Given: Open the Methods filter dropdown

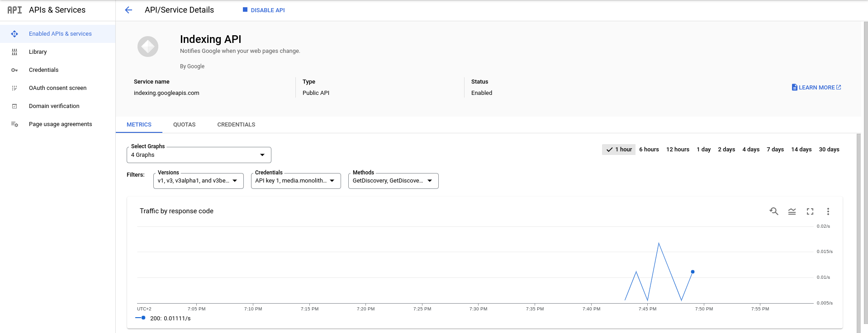Looking at the screenshot, I should (x=393, y=181).
